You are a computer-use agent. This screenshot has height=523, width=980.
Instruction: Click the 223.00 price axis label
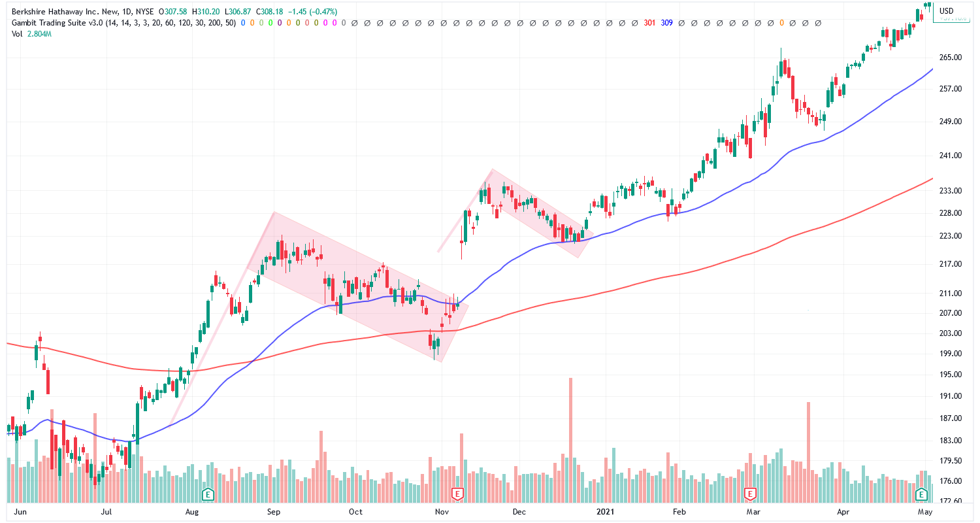point(949,236)
